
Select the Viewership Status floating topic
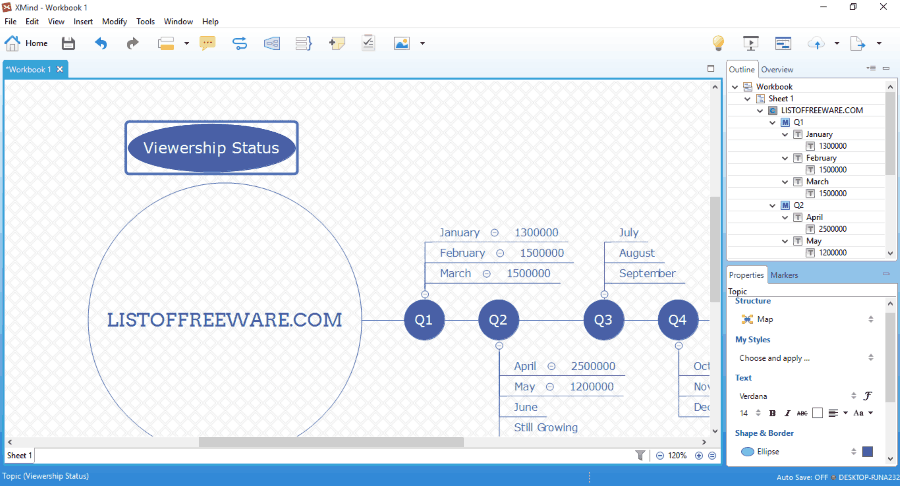coord(211,147)
